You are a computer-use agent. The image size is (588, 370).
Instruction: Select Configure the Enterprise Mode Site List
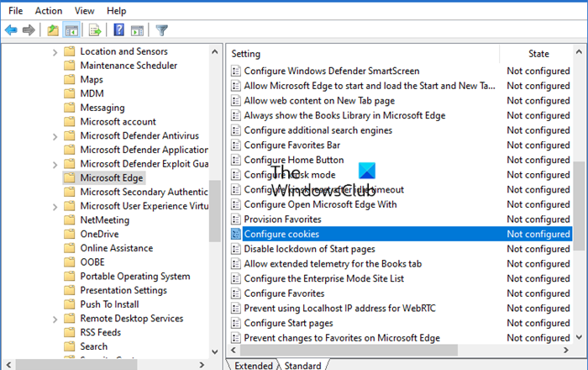point(324,279)
